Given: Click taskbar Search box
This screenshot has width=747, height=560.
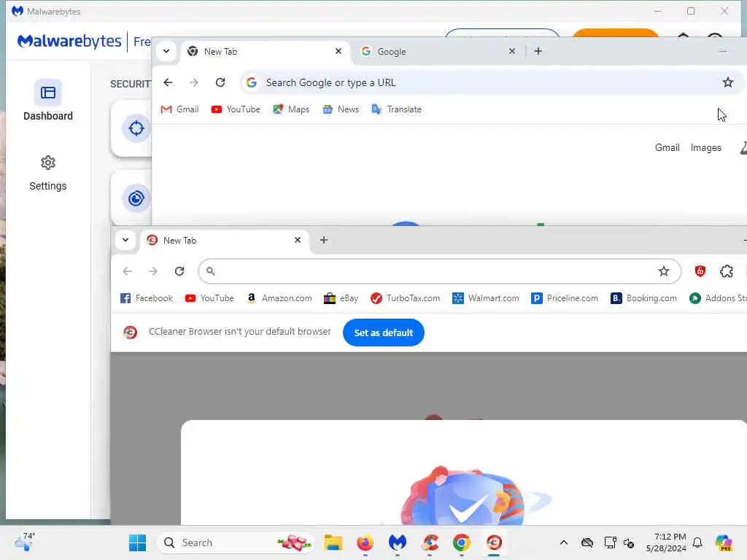Looking at the screenshot, I should (x=236, y=542).
